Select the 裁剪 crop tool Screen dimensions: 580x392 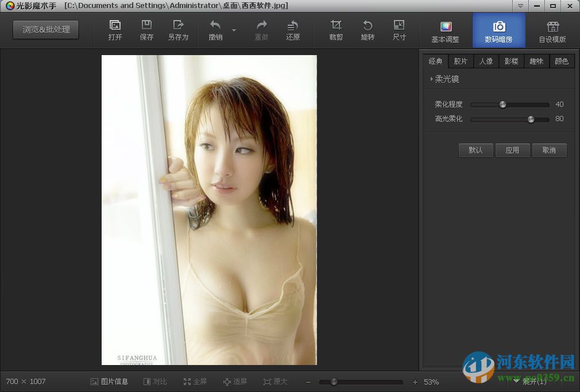[335, 30]
